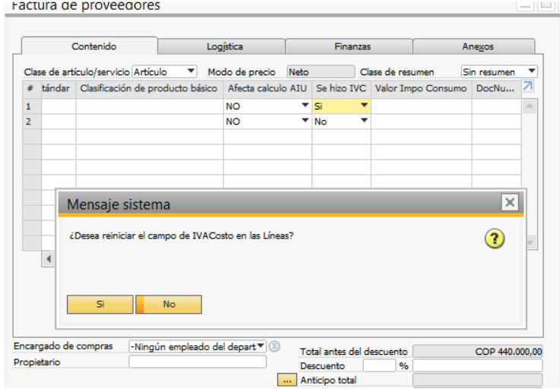
Task: Click the Propietario input field
Action: (197, 362)
